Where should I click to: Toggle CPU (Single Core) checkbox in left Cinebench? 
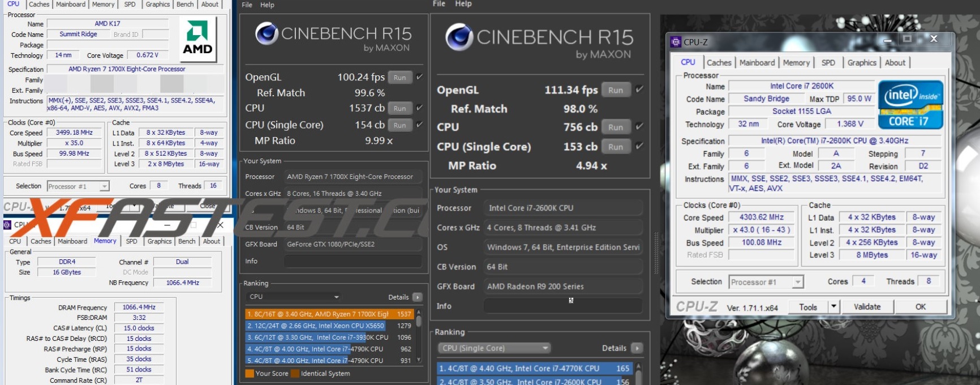coord(419,125)
